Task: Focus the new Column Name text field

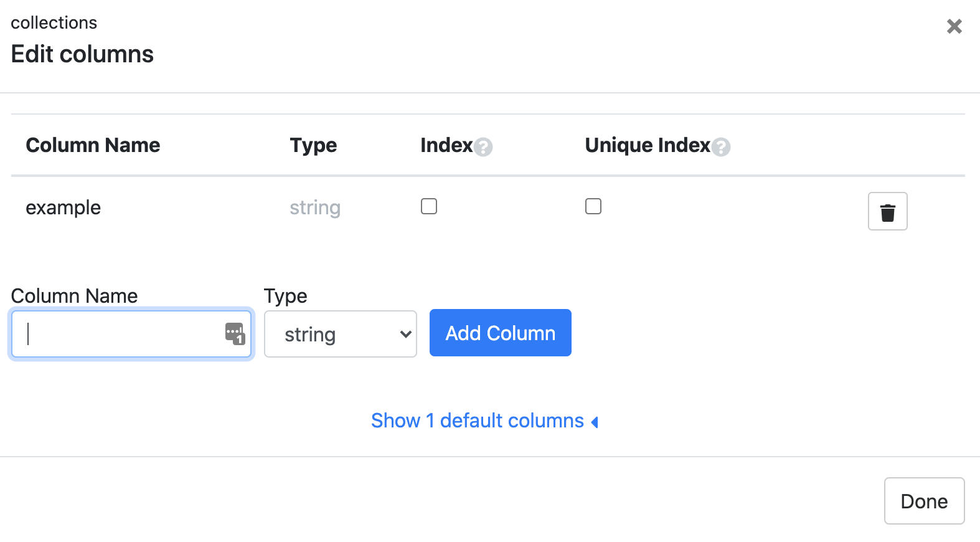Action: (118, 335)
